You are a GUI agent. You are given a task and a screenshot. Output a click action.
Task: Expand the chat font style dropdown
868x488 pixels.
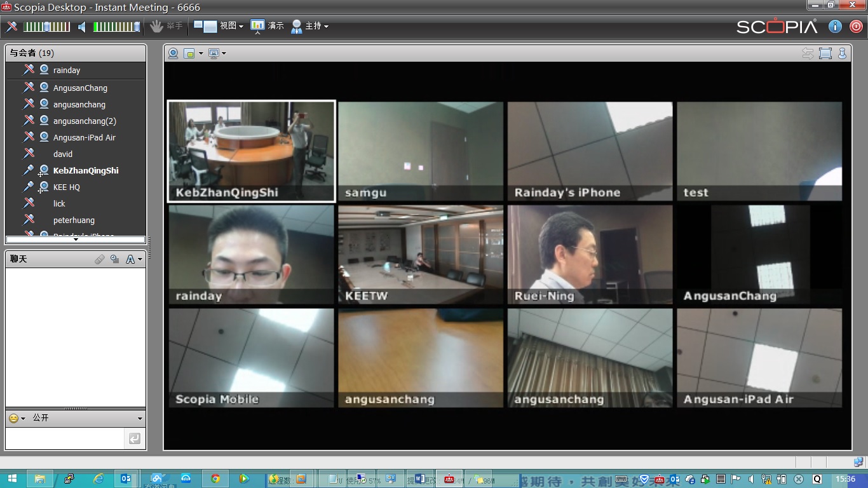(133, 259)
